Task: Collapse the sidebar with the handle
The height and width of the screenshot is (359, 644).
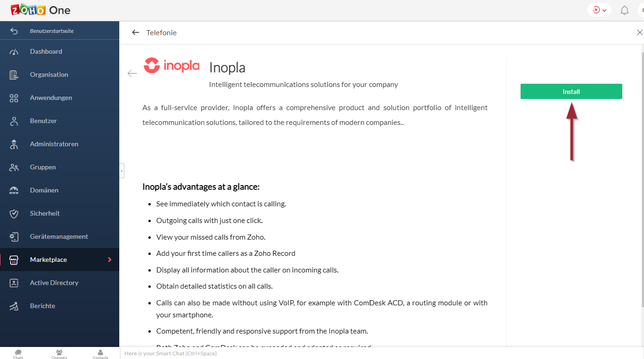Action: pyautogui.click(x=122, y=171)
